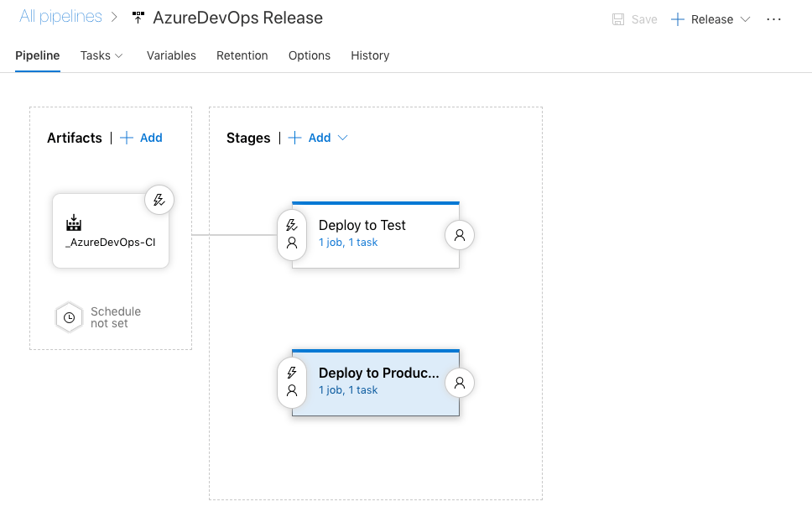812x512 pixels.
Task: Expand the Add stage dropdown chevron
Action: (342, 138)
